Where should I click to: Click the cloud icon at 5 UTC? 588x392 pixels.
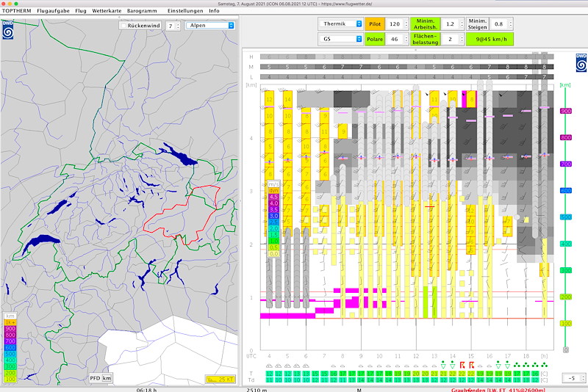coord(287,366)
